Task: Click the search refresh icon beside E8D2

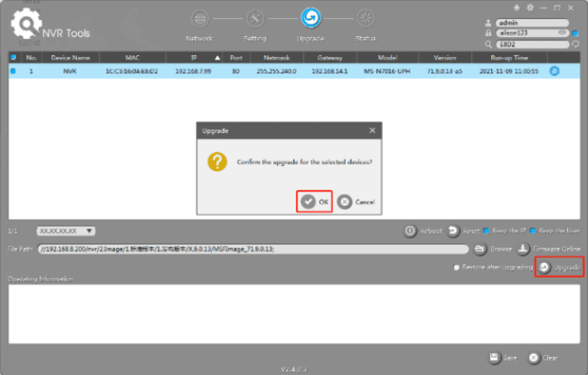Action: pyautogui.click(x=575, y=42)
